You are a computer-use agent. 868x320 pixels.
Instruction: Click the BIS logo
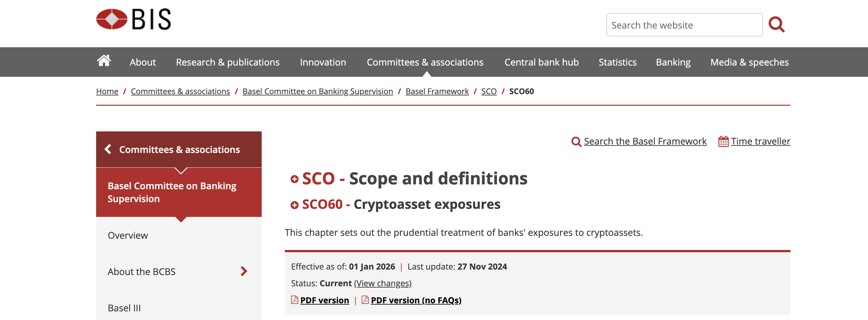(x=133, y=19)
